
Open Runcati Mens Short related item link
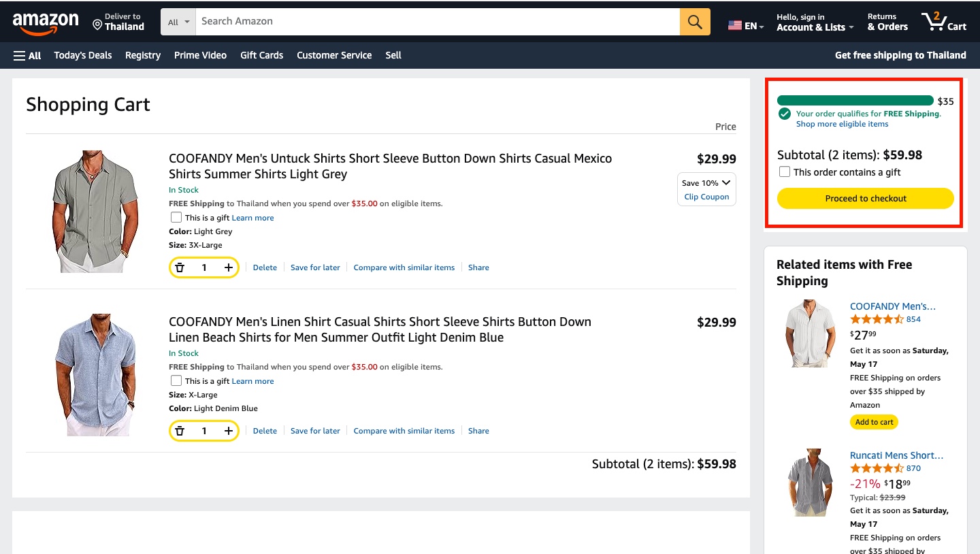[897, 455]
